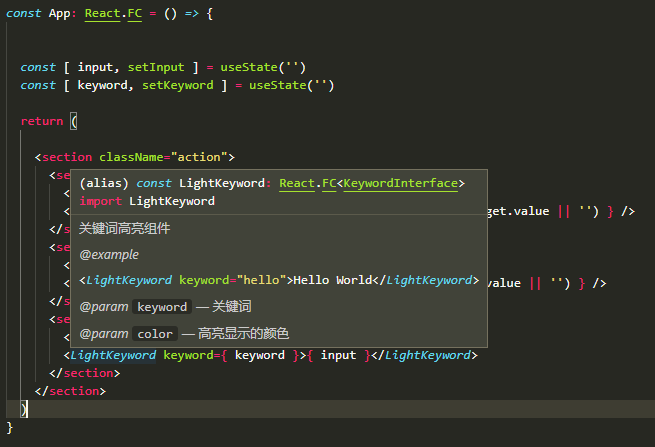This screenshot has height=447, width=655.
Task: Click KeywordInterface in the hover tooltip
Action: 401,183
